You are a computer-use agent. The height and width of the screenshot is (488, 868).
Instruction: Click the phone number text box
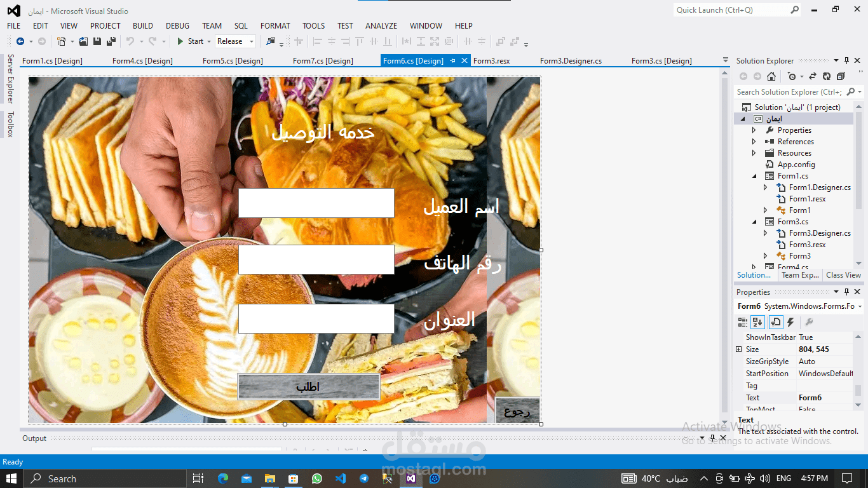click(x=316, y=260)
